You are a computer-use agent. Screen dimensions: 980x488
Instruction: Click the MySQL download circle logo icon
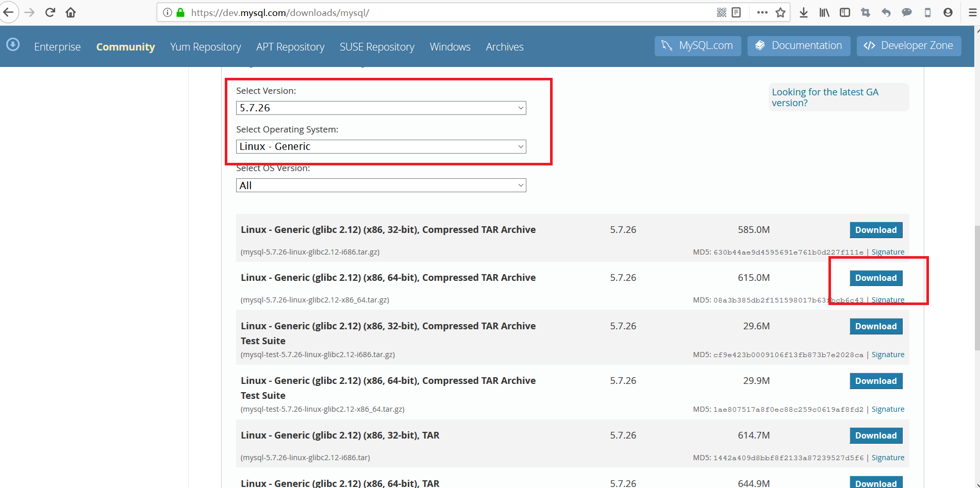pos(13,45)
